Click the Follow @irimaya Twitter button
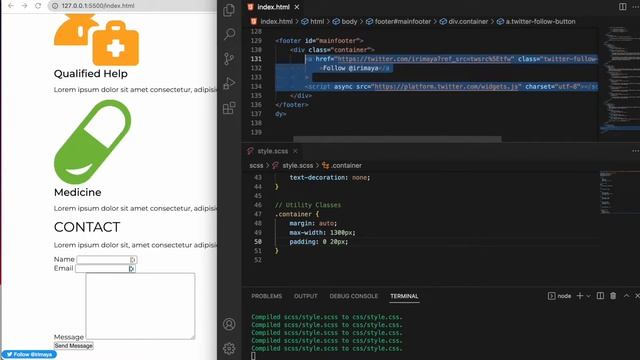640x360 pixels. 29,354
